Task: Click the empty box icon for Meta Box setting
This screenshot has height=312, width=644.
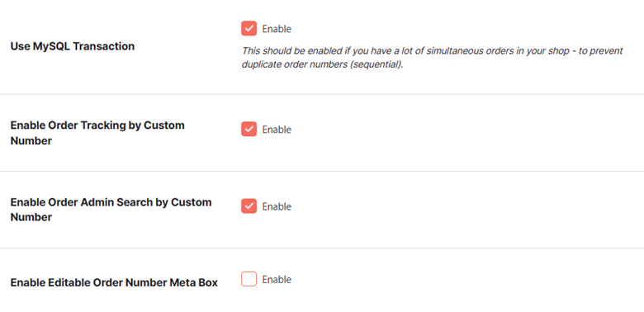Action: pyautogui.click(x=249, y=279)
